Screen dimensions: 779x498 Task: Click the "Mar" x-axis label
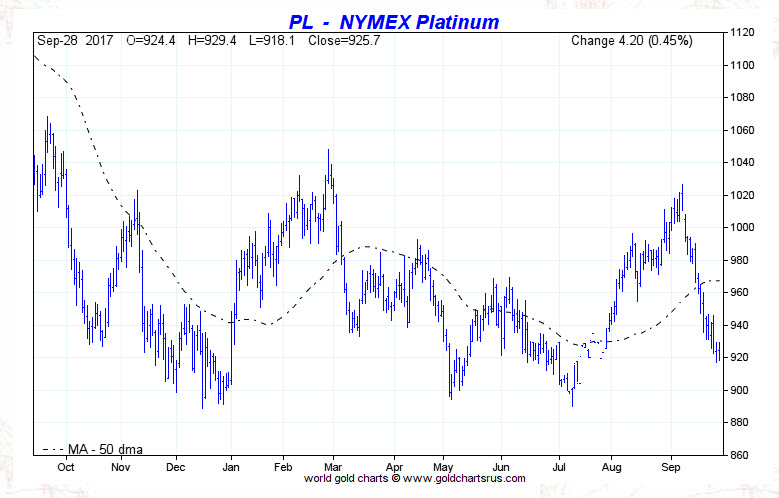point(333,467)
